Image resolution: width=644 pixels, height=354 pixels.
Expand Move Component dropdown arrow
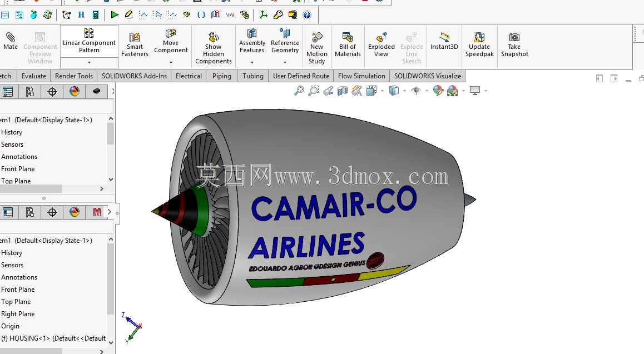tap(171, 62)
